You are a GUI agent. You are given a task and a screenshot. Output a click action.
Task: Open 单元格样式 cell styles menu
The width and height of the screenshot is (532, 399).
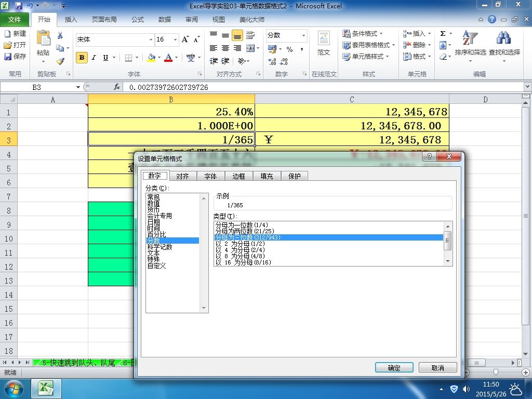tap(365, 56)
